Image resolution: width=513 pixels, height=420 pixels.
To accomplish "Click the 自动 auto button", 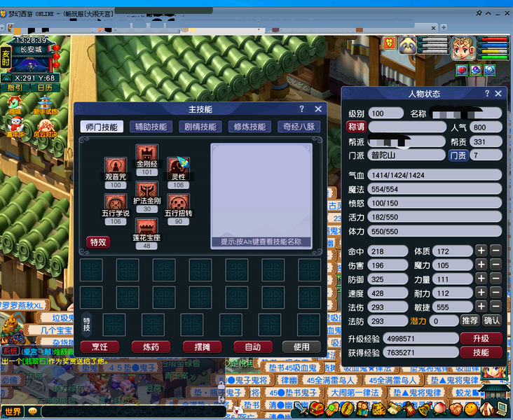I will coord(253,346).
